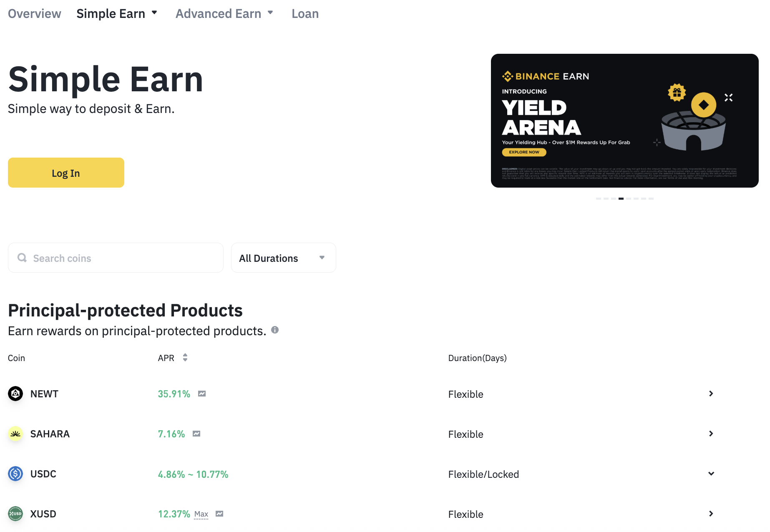Select the active banner carousel indicator

(x=621, y=198)
